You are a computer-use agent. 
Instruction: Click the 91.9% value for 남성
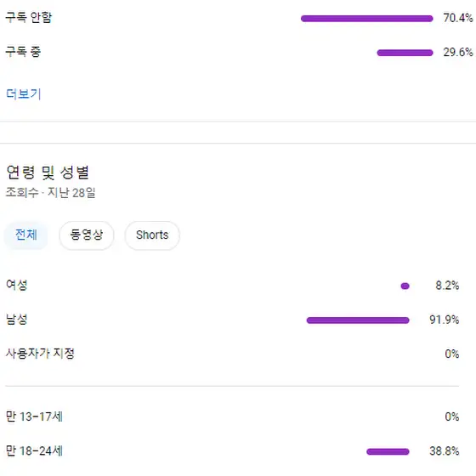tap(444, 320)
